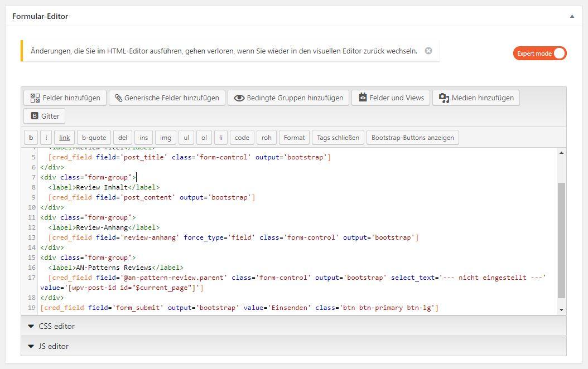
Task: Click the ins quicktag button
Action: point(143,138)
